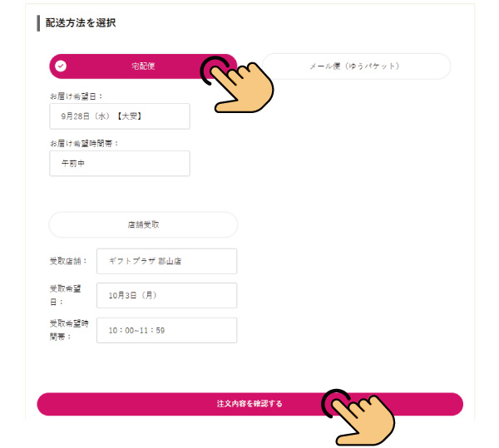Click the 配送方法を選択 heading text
Image resolution: width=499 pixels, height=448 pixels.
coord(81,22)
